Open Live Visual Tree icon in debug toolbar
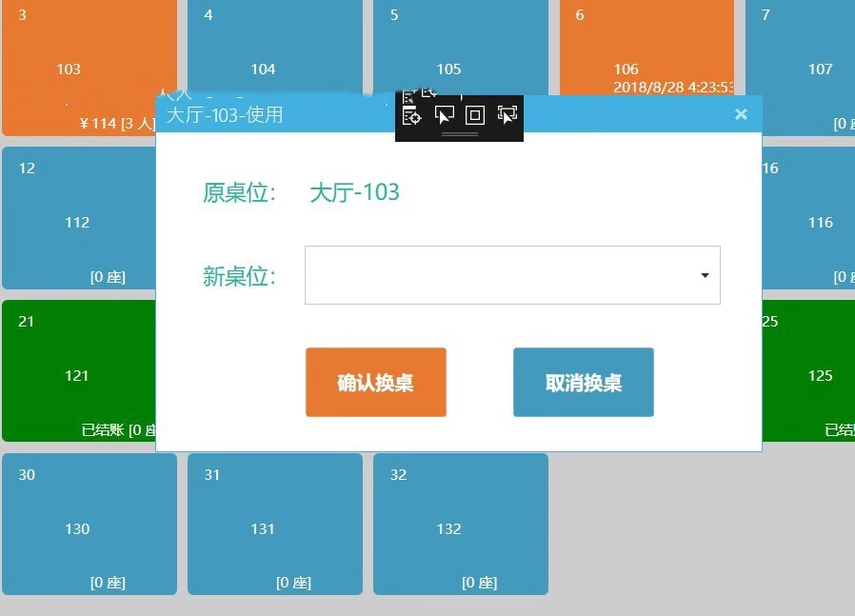855x616 pixels. pos(411,115)
